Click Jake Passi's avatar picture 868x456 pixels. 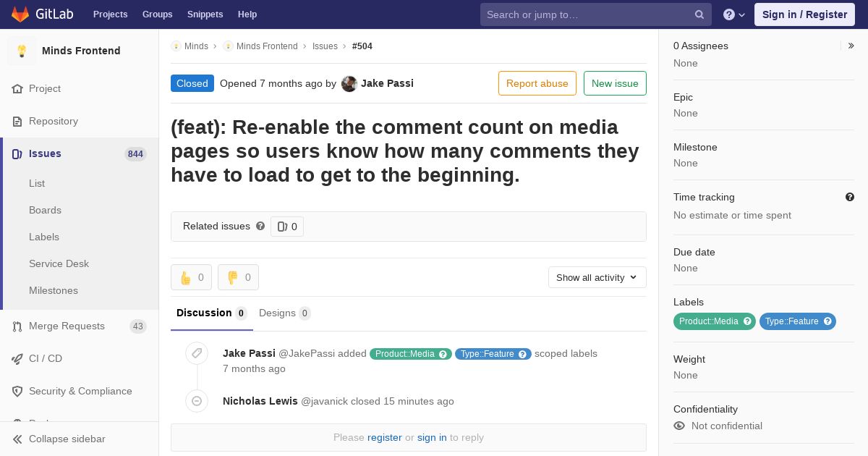tap(349, 83)
